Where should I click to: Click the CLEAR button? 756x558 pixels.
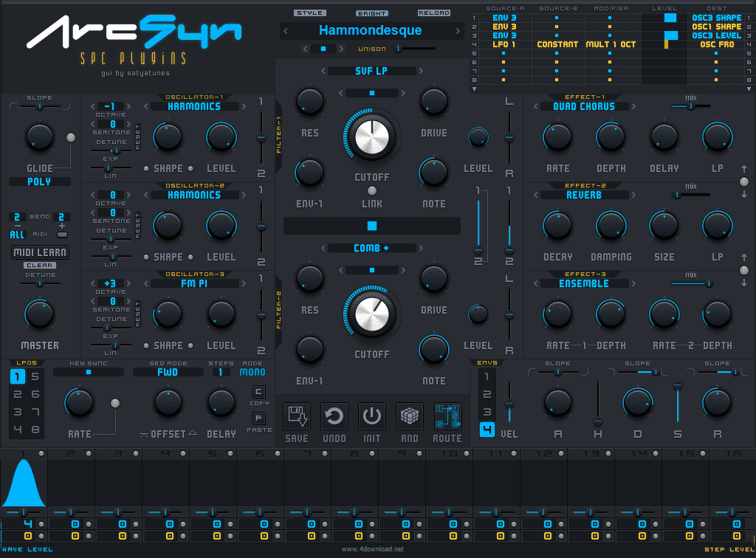[x=40, y=266]
